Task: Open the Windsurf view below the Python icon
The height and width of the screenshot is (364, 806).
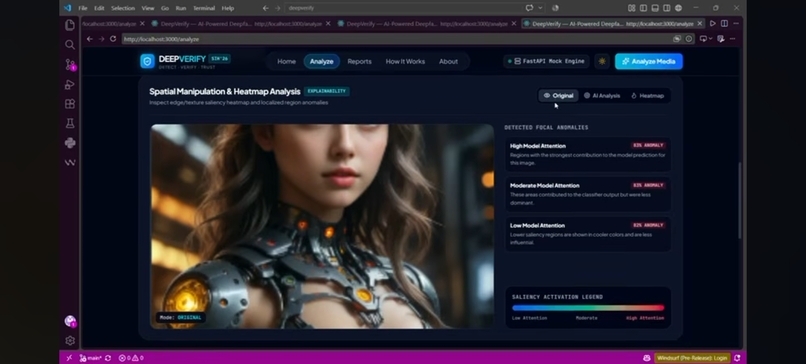Action: pyautogui.click(x=70, y=162)
